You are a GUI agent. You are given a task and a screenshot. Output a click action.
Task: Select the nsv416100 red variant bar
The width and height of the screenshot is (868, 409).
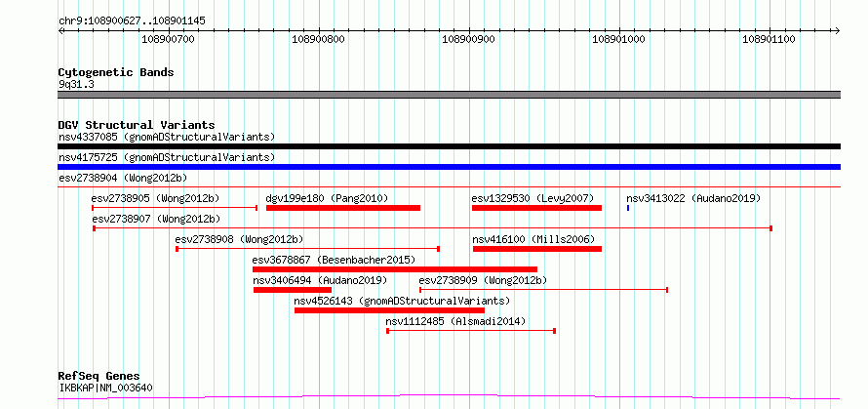537,249
